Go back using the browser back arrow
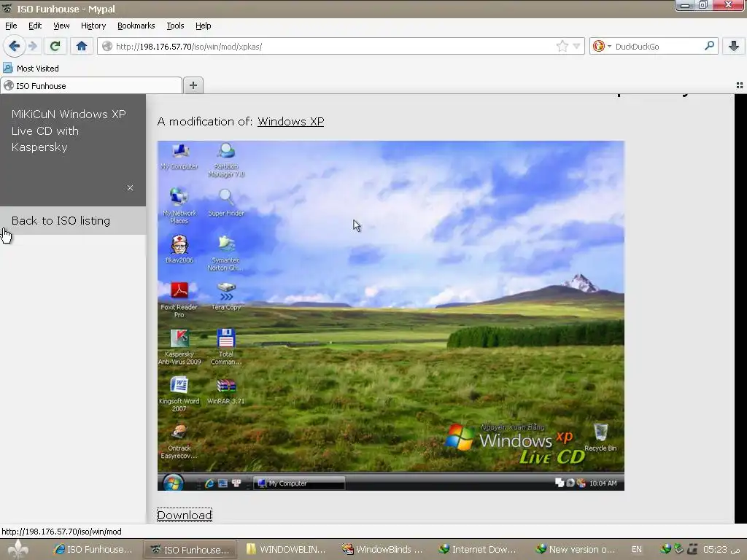 [x=15, y=46]
